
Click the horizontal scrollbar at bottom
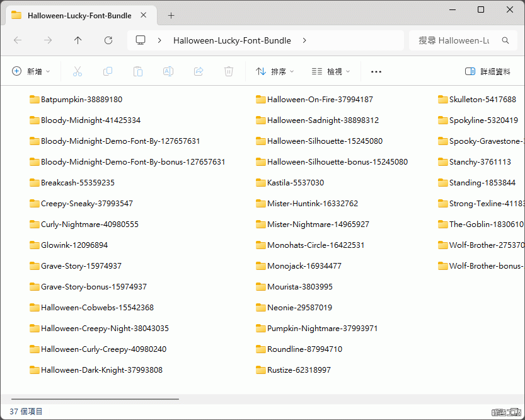click(x=95, y=399)
